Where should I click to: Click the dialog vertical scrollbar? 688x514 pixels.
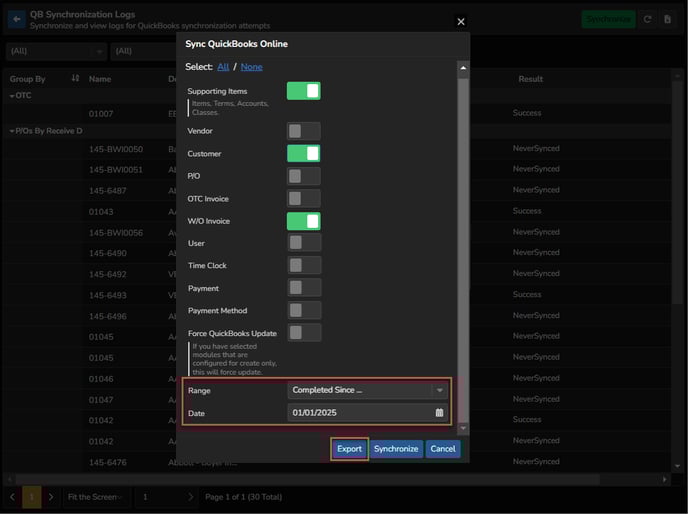463,248
